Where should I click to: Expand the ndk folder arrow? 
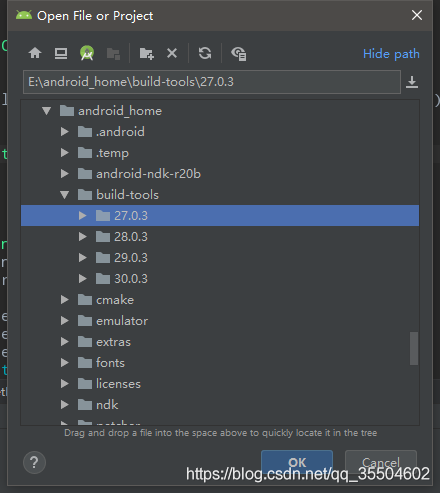point(65,405)
